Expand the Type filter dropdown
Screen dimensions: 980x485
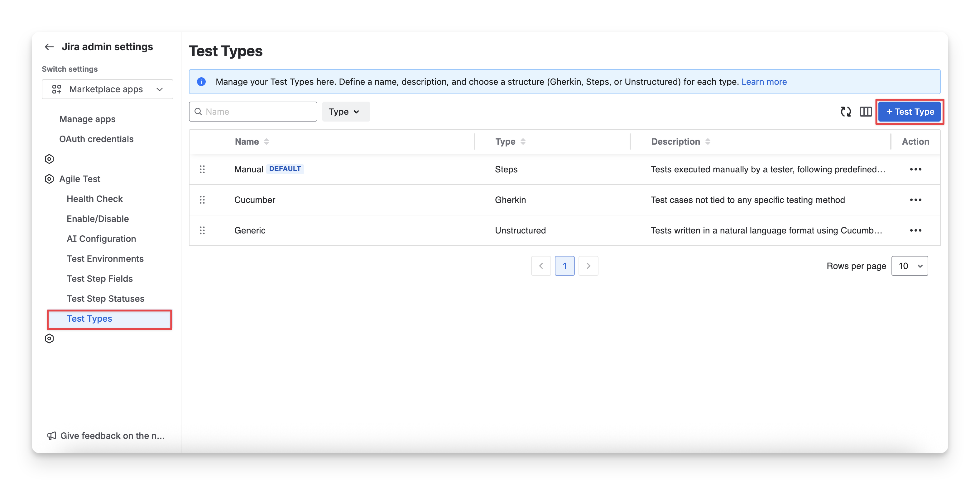click(x=345, y=112)
